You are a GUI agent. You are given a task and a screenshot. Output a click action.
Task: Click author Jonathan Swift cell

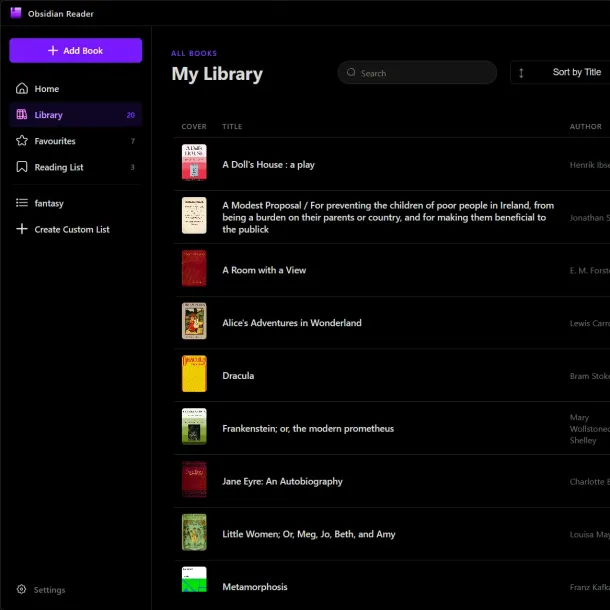click(x=590, y=218)
